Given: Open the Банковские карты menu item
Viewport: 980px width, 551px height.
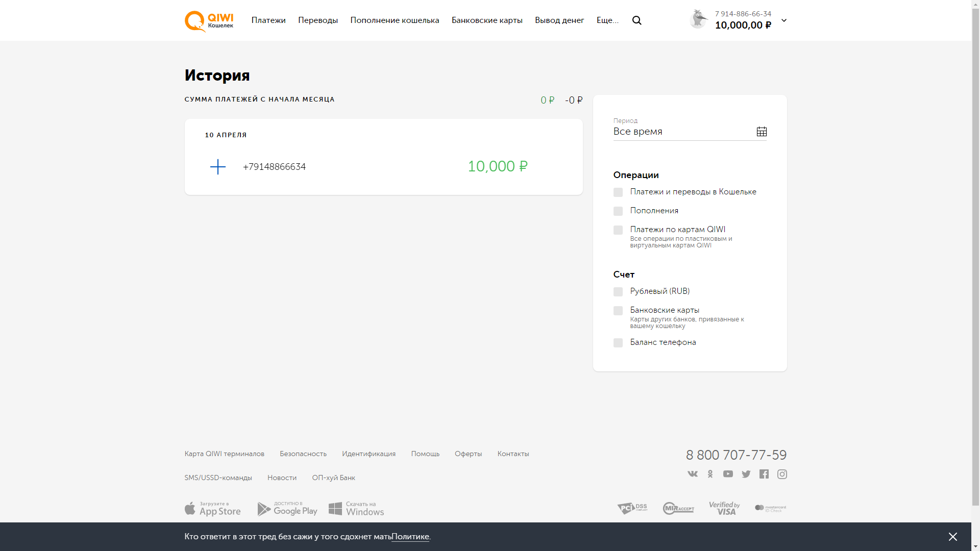Looking at the screenshot, I should tap(486, 20).
